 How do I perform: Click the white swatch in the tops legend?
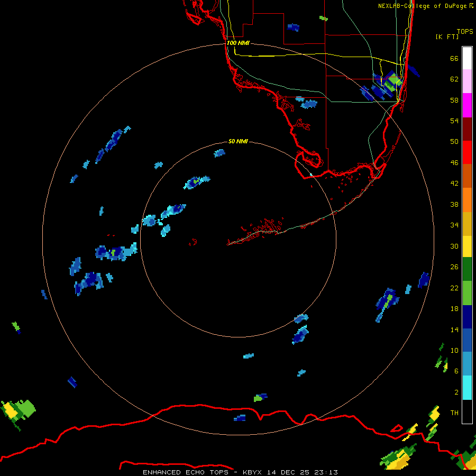(467, 58)
